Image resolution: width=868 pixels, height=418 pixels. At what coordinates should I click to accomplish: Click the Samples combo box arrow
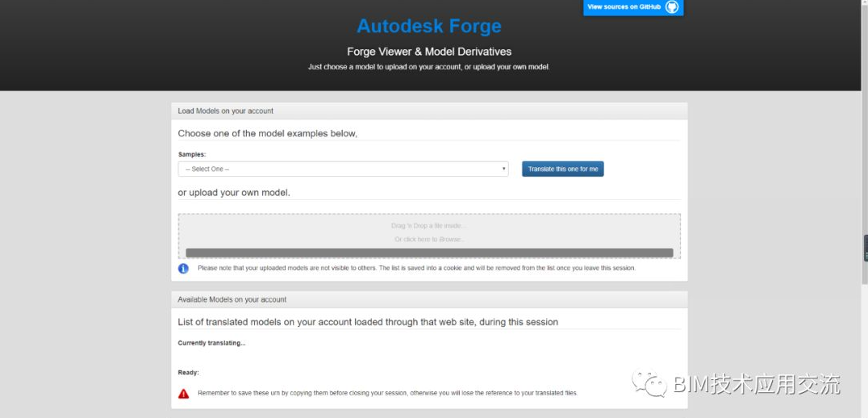504,169
